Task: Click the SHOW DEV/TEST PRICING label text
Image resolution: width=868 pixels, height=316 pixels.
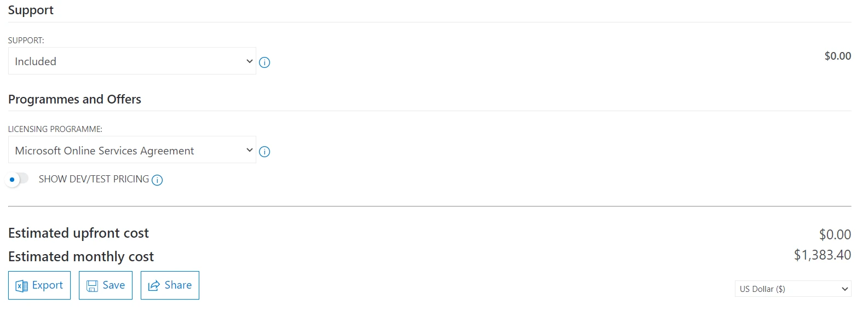Action: pyautogui.click(x=94, y=179)
